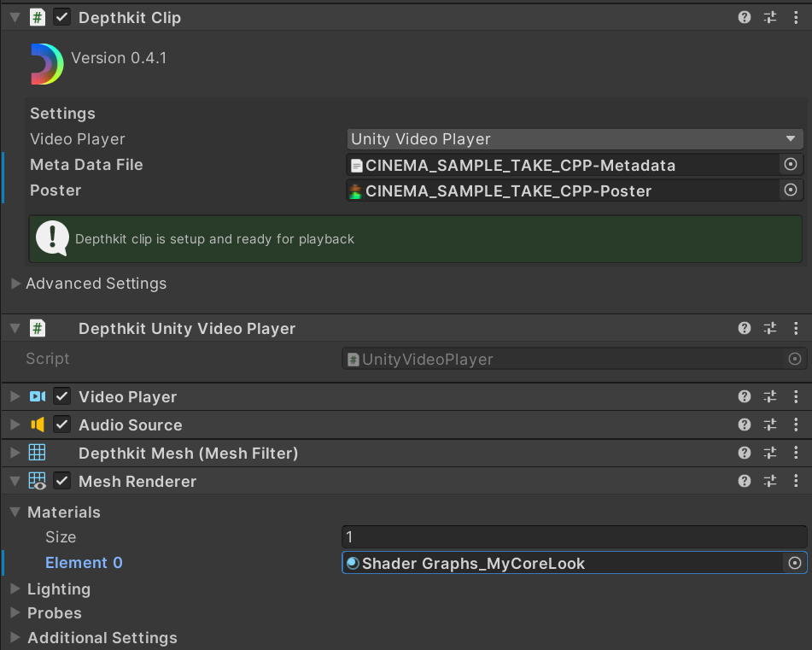This screenshot has width=812, height=650.
Task: Select the Element 0 material slot label
Action: (x=83, y=562)
